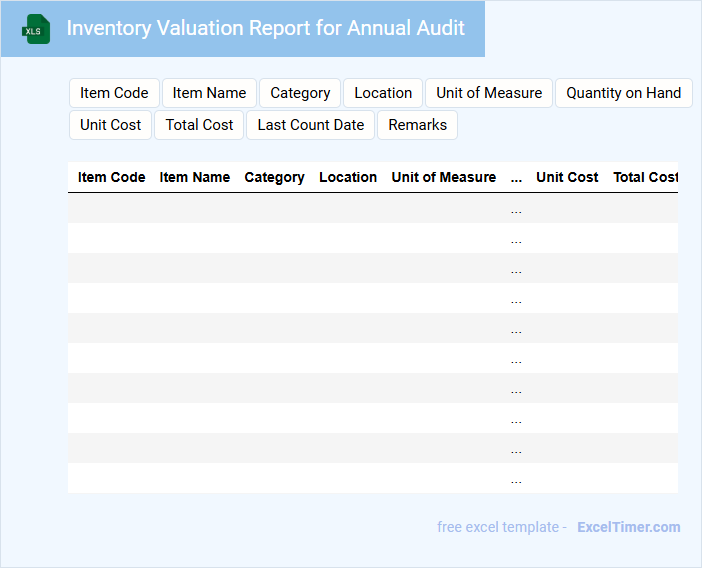Screen dimensions: 702x568
Task: Select the Category column header in table
Action: (x=275, y=177)
